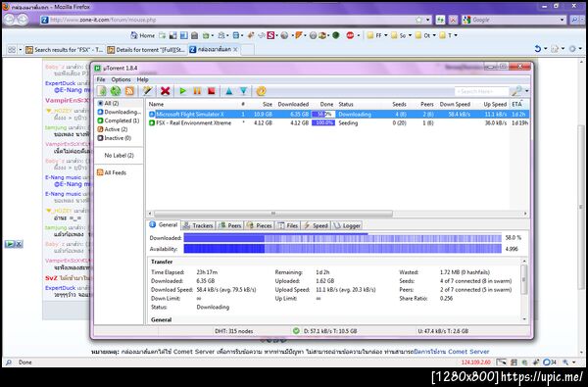
Task: Switch to General tab in details pane
Action: click(x=164, y=225)
